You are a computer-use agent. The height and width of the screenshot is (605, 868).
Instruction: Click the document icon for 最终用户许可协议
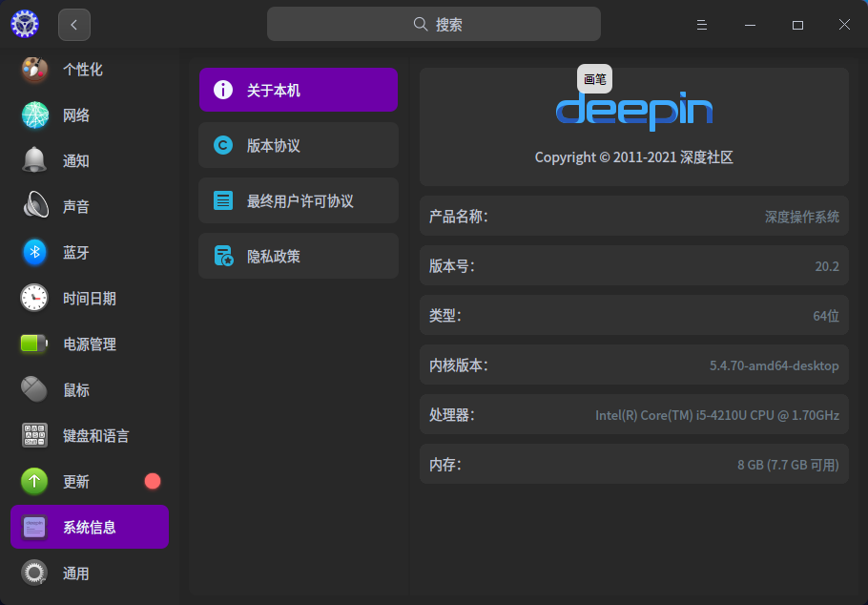click(x=223, y=200)
